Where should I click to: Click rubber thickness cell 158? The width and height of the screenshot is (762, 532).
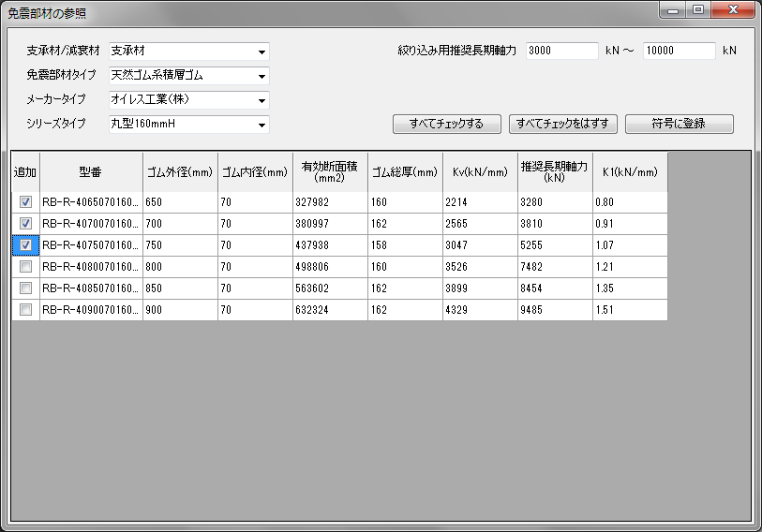405,245
